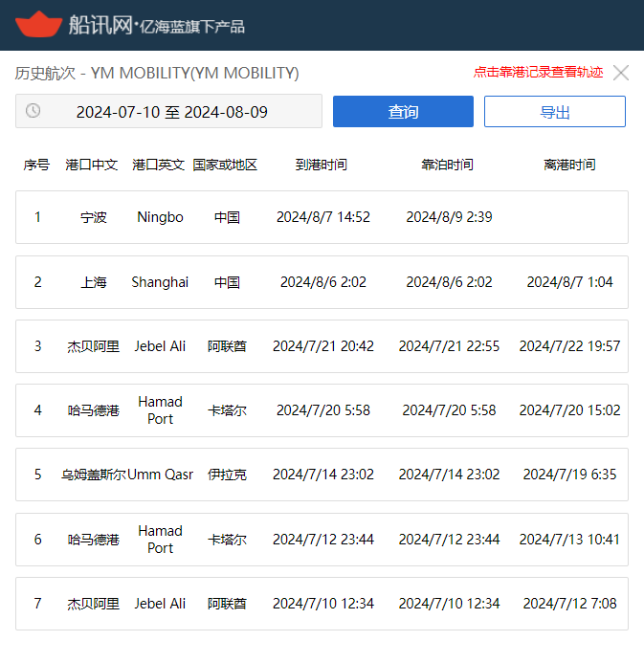Click departure time 2024/8/7 1:04

coord(569,282)
